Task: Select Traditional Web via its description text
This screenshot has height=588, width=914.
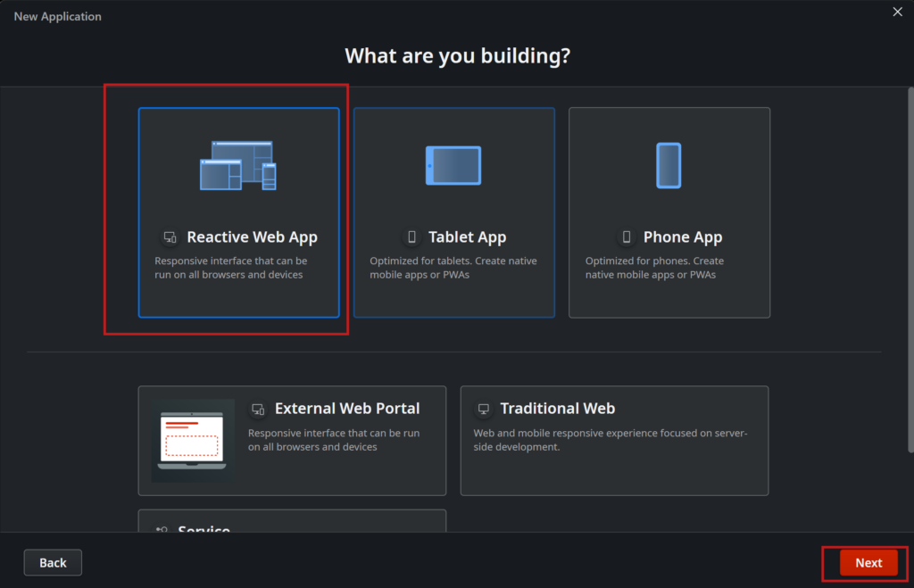Action: point(610,440)
